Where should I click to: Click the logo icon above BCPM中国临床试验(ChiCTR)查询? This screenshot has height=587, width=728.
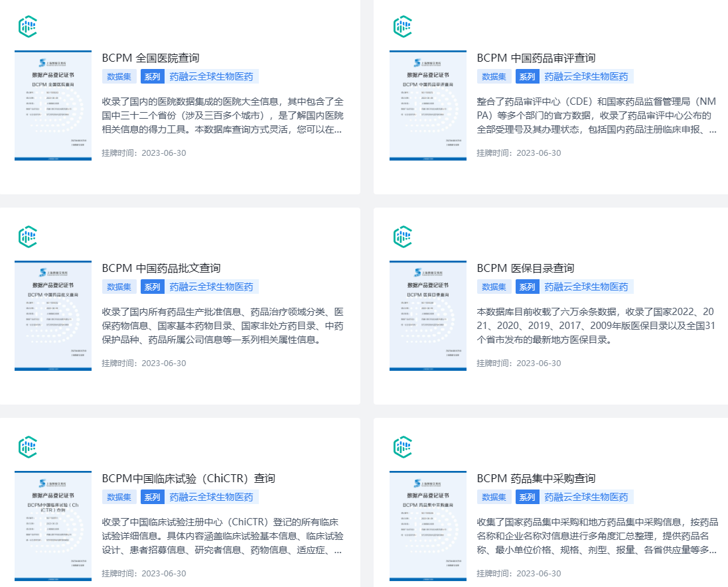pyautogui.click(x=27, y=446)
